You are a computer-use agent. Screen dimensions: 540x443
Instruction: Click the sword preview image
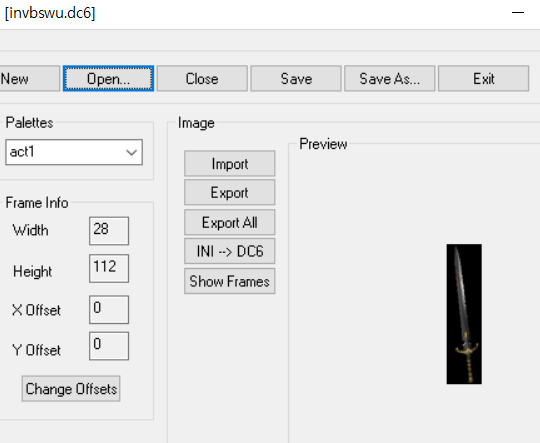click(x=464, y=314)
